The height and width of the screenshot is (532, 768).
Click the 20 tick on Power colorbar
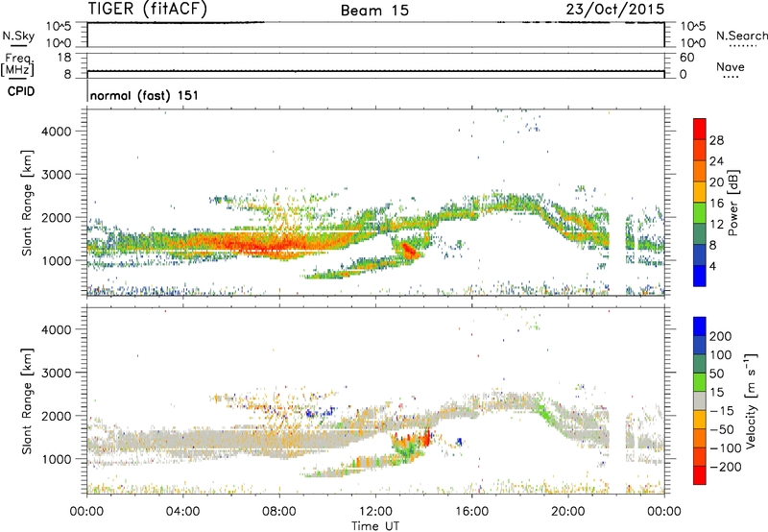[716, 182]
